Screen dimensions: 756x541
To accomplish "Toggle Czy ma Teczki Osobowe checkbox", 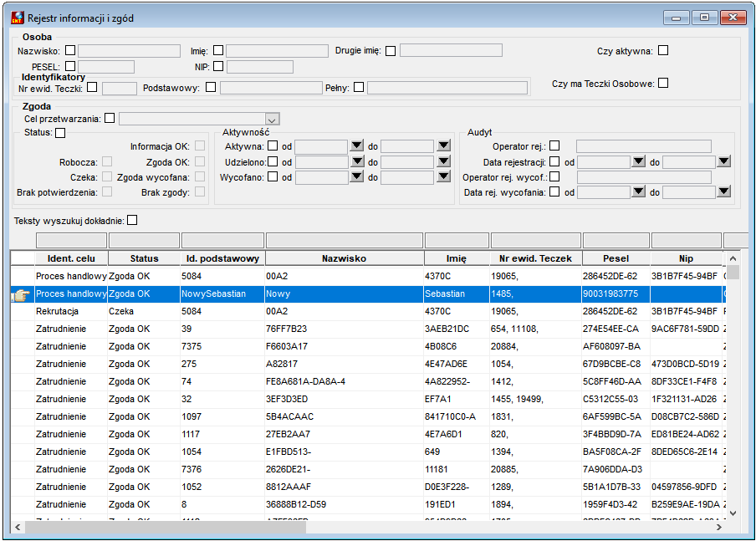I will 663,83.
